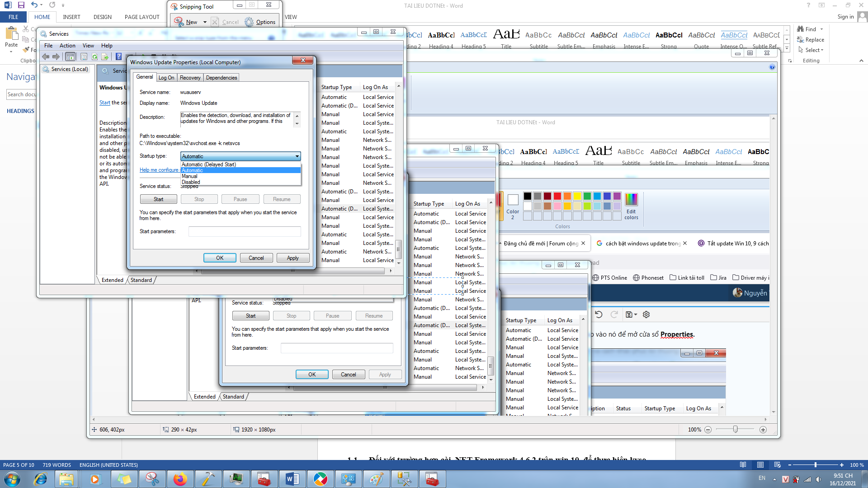Click the Refresh icon in Services toolbar

pos(94,56)
